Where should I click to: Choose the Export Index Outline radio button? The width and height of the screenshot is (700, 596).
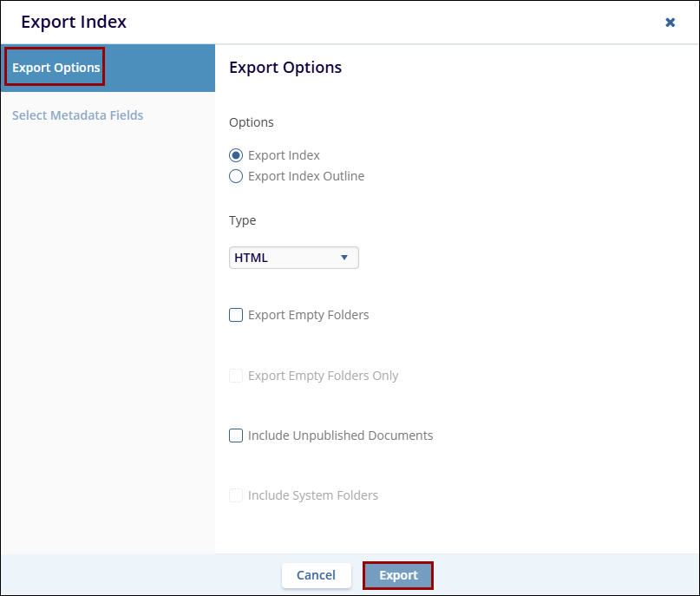236,176
